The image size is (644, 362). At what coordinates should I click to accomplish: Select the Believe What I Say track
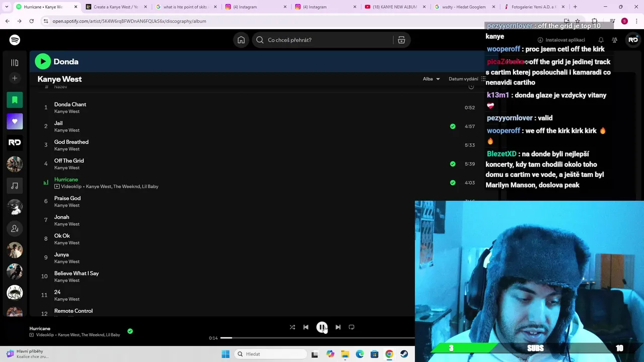(76, 273)
